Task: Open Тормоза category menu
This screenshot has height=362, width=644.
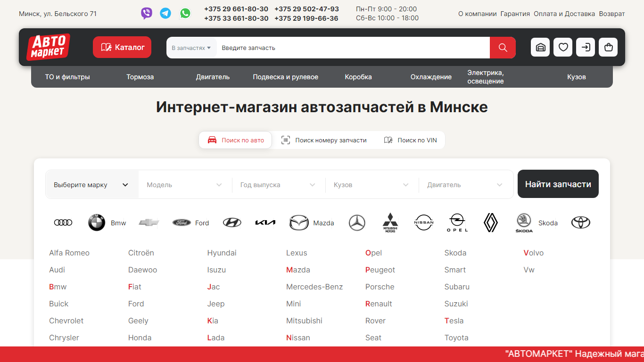Action: 140,77
